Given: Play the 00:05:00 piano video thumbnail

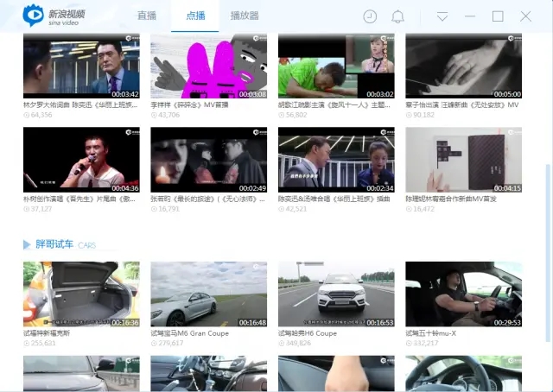Looking at the screenshot, I should [463, 66].
